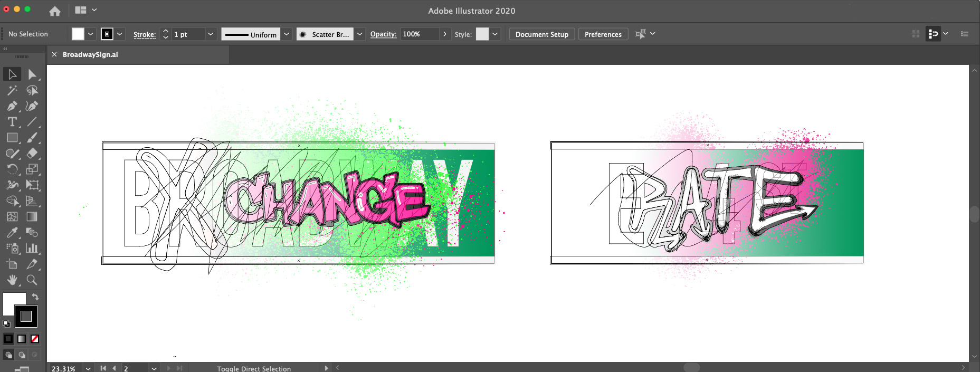Screen dimensions: 980x372
Task: Select the Column Graph tool
Action: 32,249
